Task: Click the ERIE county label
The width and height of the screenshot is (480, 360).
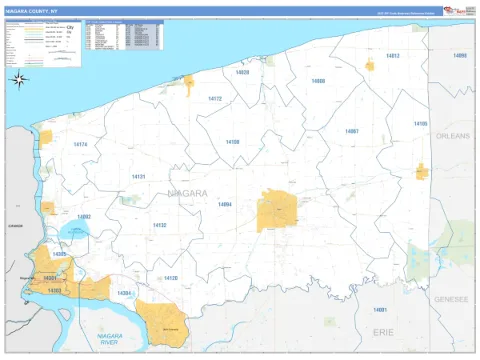Action: point(383,332)
